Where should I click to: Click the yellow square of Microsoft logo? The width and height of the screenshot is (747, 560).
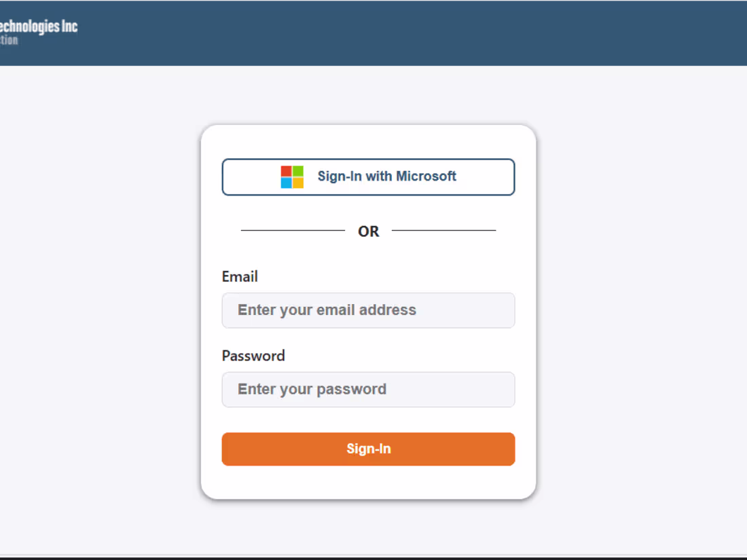tap(298, 183)
